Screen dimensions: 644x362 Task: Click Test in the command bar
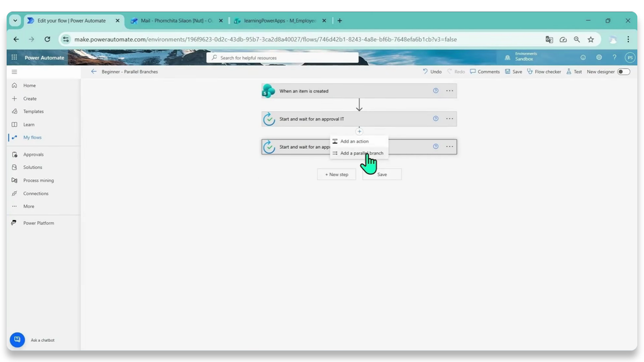pyautogui.click(x=574, y=72)
